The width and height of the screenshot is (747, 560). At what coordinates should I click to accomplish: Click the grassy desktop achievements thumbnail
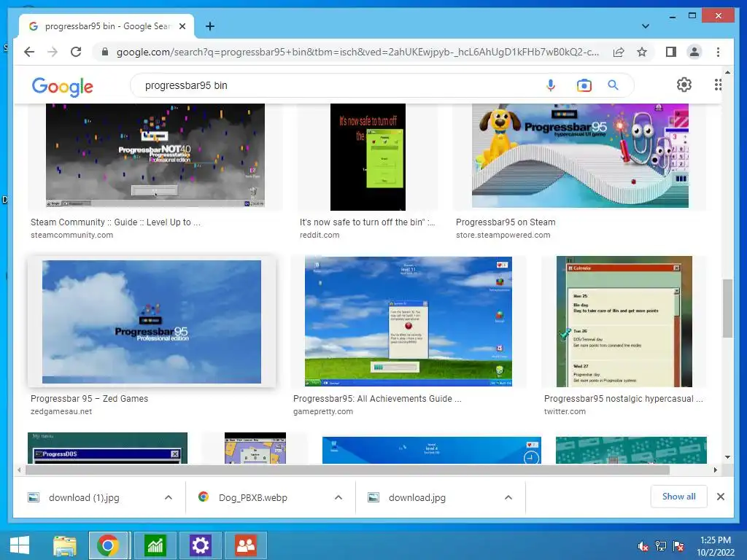click(409, 322)
